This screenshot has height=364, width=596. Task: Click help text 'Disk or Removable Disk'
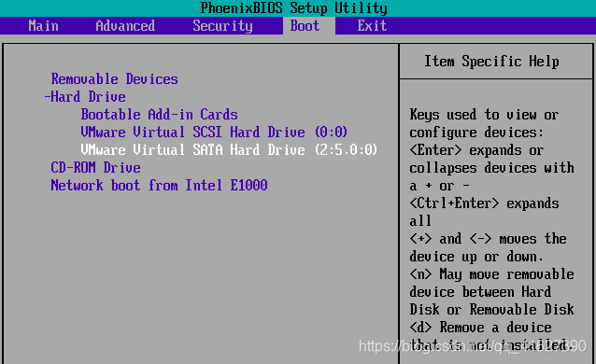492,310
